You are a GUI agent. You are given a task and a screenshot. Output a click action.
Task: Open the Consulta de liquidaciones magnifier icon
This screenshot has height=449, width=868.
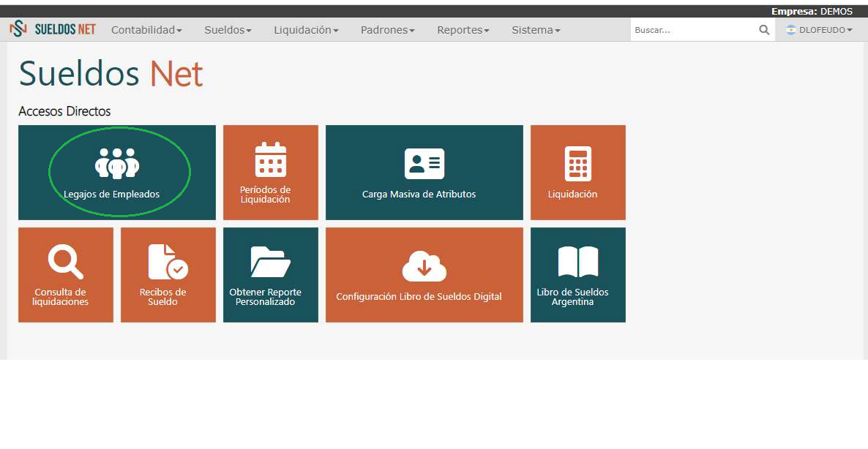[65, 262]
